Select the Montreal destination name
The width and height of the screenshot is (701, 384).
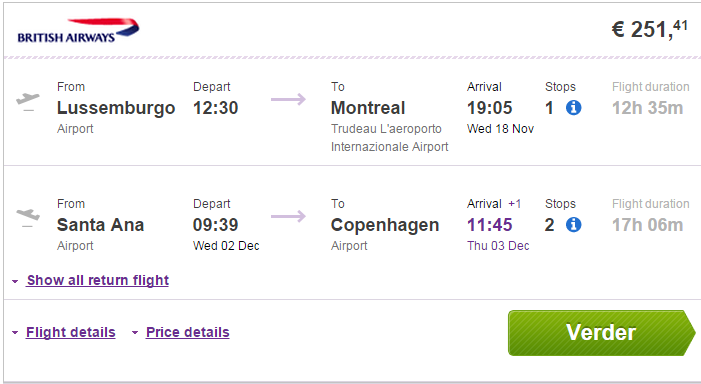(368, 108)
